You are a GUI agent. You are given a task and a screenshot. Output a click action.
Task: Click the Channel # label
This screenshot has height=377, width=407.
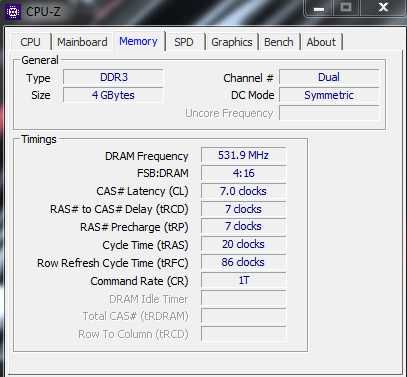pos(248,78)
